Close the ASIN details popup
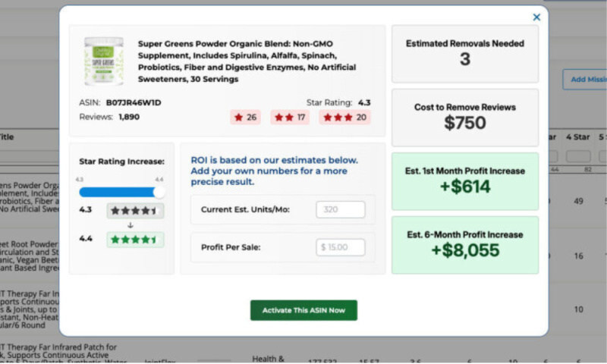The image size is (607, 364). [x=536, y=17]
